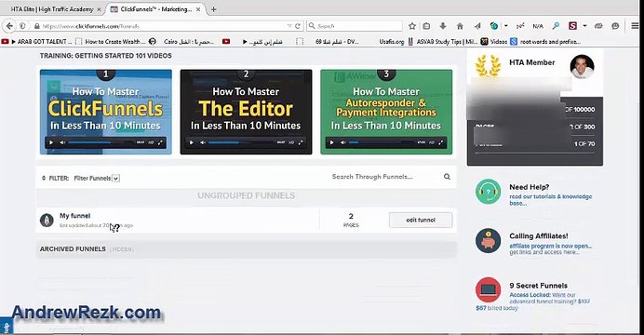Open the browser hamburger menu
Image resolution: width=644 pixels, height=335 pixels.
635,26
